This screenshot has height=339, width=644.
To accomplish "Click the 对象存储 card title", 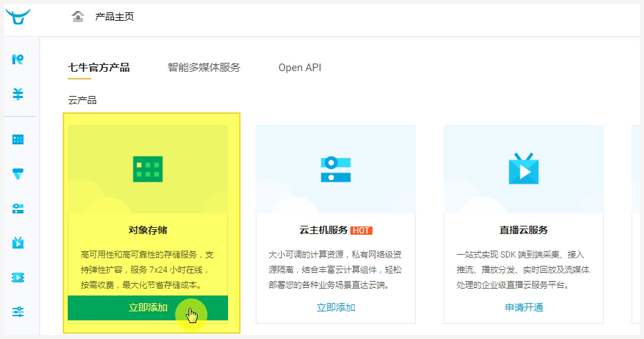I will [x=148, y=230].
